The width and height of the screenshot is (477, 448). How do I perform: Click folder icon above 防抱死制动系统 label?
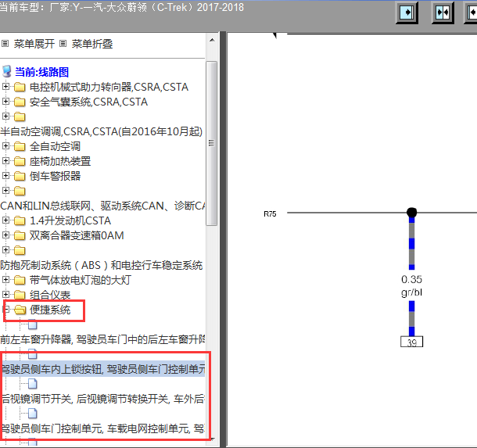click(20, 250)
